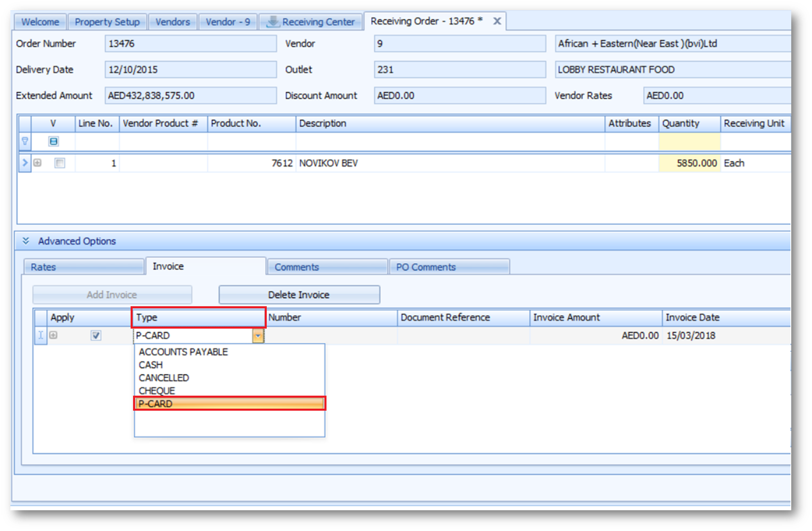This screenshot has height=531, width=812.
Task: Expand the invoice row plus icon
Action: coord(53,335)
